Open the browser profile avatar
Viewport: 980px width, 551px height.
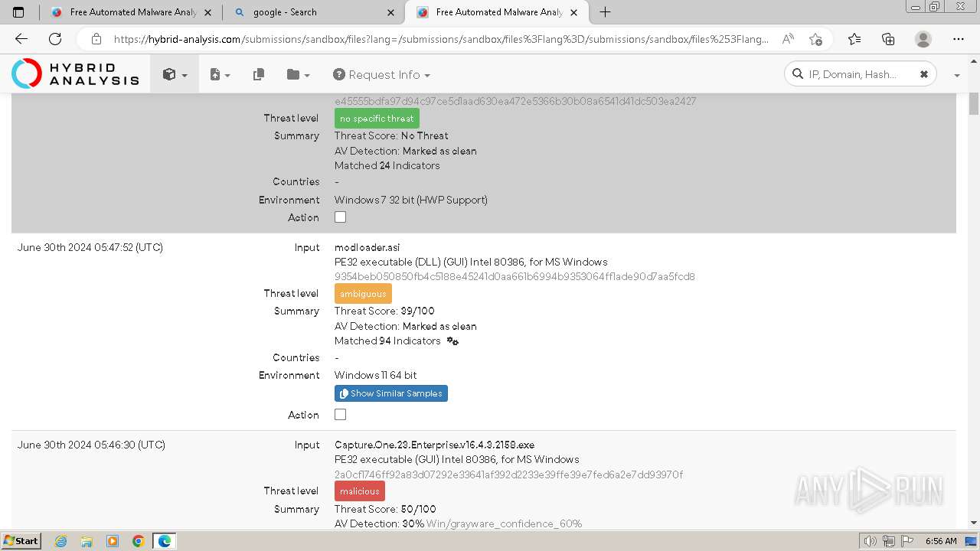point(923,39)
